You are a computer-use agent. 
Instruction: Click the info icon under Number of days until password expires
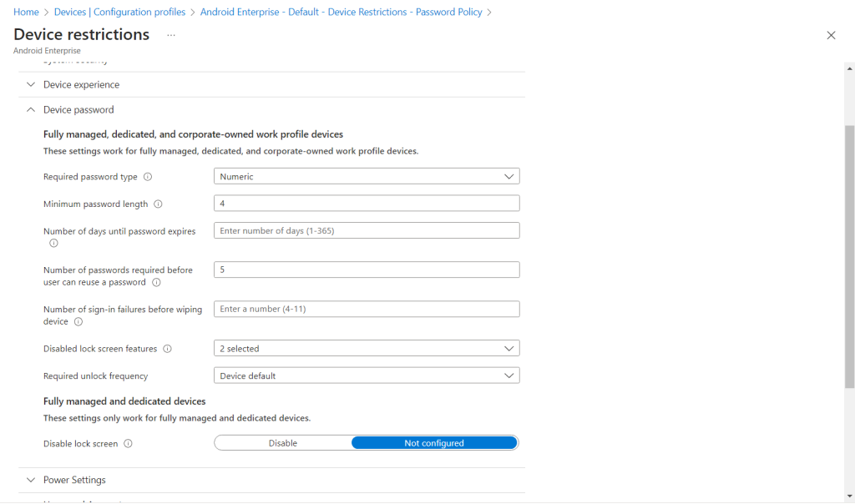pyautogui.click(x=53, y=243)
